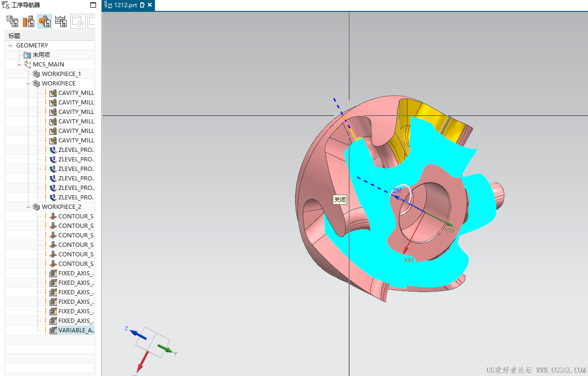Click the WORKPIECE_2 geometry icon
This screenshot has height=376, width=588.
point(37,207)
